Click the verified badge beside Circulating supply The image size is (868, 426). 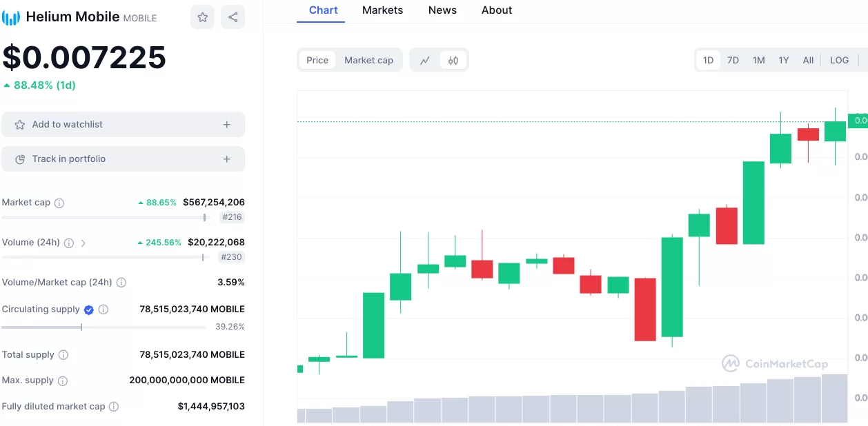[x=89, y=310]
